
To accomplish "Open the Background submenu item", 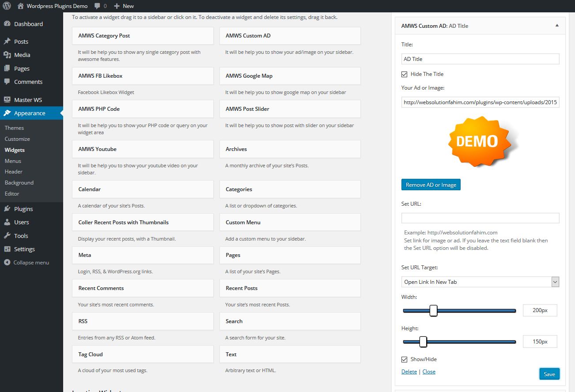I will 19,183.
